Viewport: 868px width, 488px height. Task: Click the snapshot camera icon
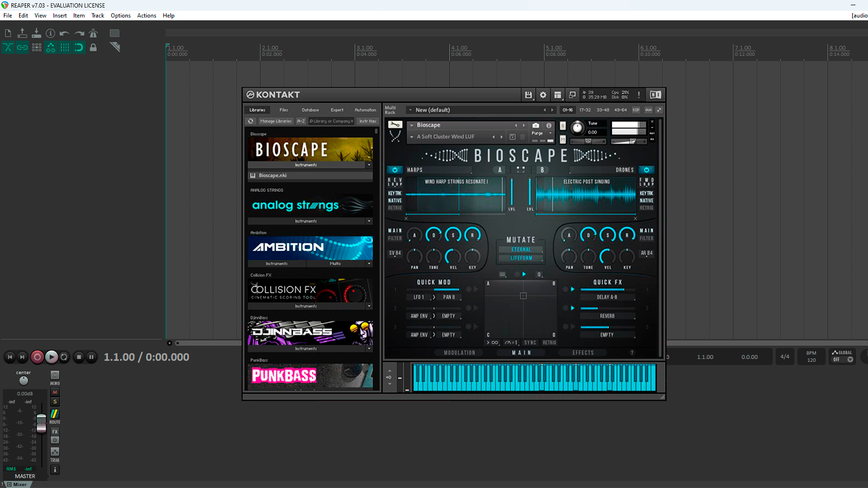click(x=536, y=125)
